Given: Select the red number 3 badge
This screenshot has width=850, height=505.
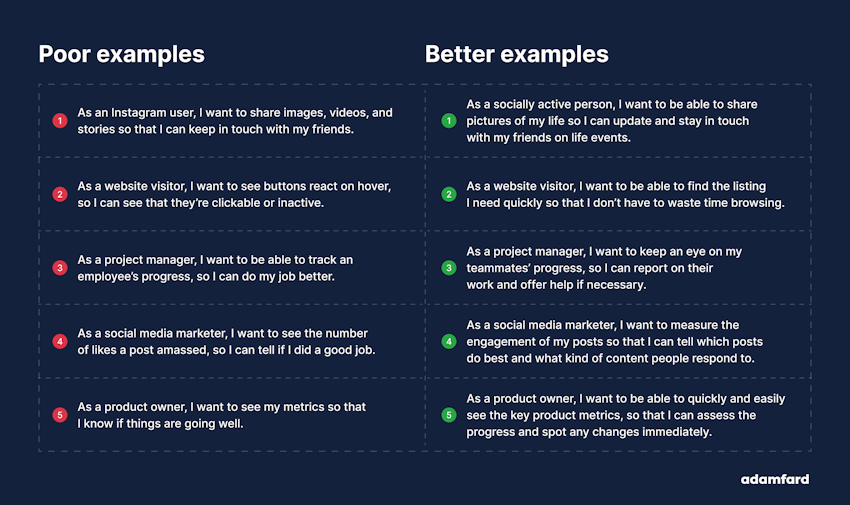Looking at the screenshot, I should (60, 268).
